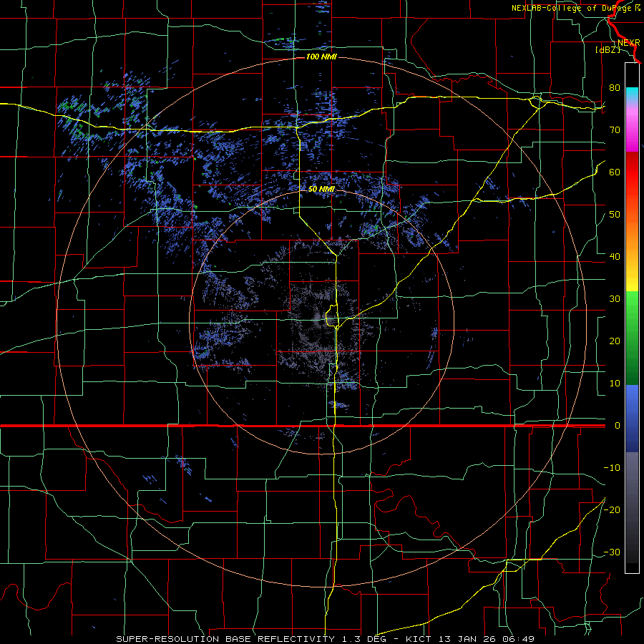Click the 40 dBZ scale value
The image size is (644, 644).
coord(615,256)
